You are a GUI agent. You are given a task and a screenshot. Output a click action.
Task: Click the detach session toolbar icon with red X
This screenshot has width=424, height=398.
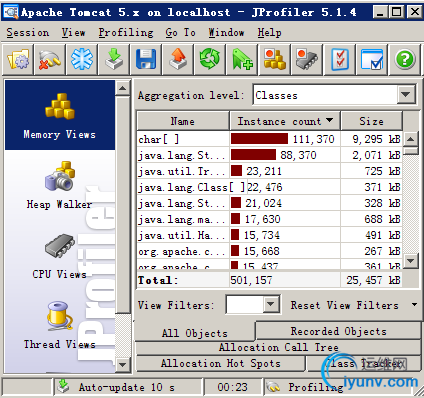pyautogui.click(x=50, y=60)
